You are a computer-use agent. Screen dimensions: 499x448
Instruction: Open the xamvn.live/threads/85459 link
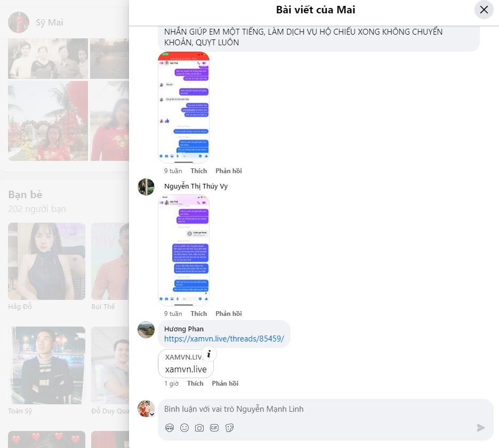coord(224,339)
